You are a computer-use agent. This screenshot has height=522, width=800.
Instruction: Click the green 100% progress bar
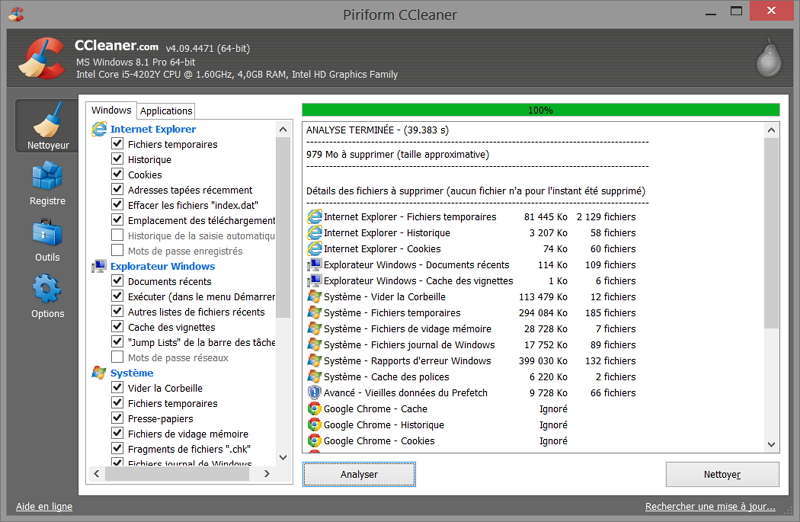point(541,110)
